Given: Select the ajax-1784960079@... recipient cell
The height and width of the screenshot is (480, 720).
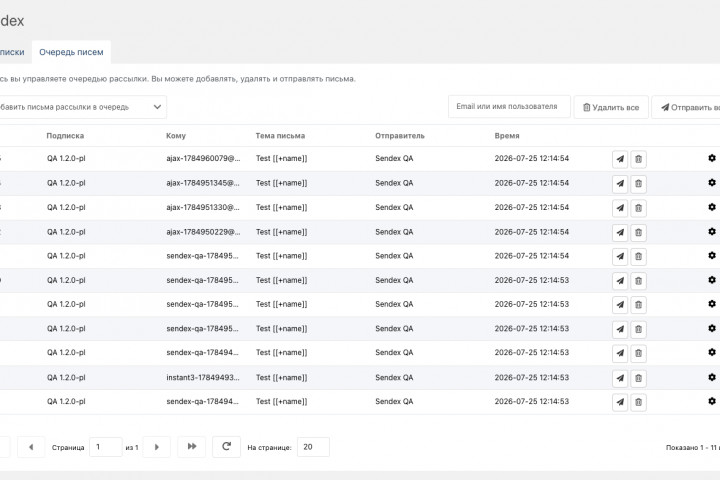Looking at the screenshot, I should [x=203, y=158].
